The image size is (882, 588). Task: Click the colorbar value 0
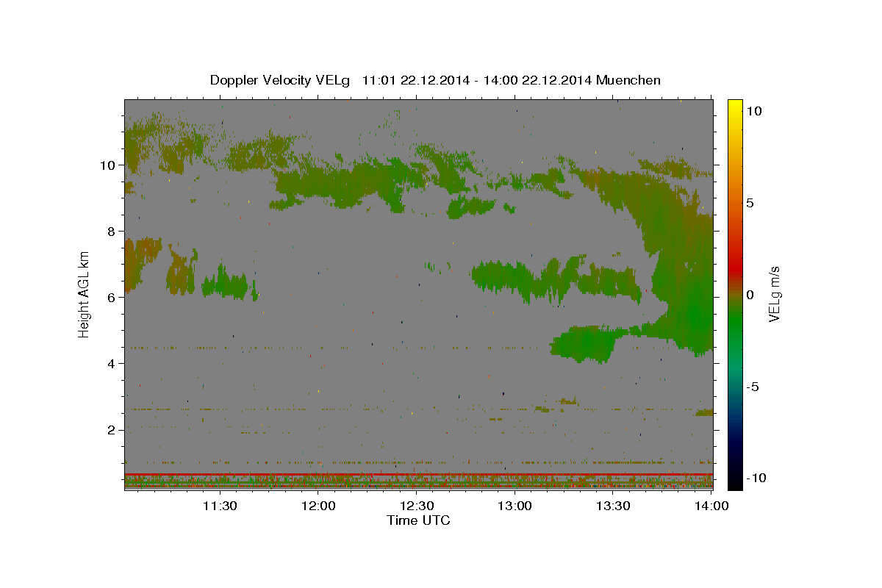click(x=750, y=295)
